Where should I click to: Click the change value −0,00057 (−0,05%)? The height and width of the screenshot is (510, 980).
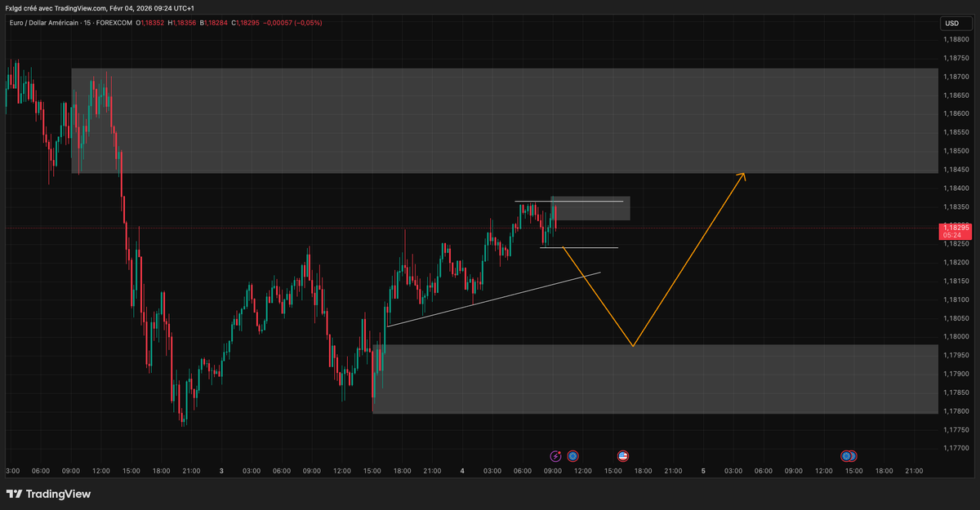pos(292,23)
